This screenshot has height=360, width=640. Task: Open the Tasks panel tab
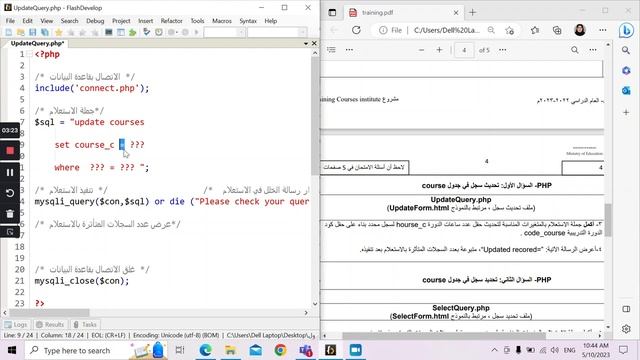coord(85,324)
